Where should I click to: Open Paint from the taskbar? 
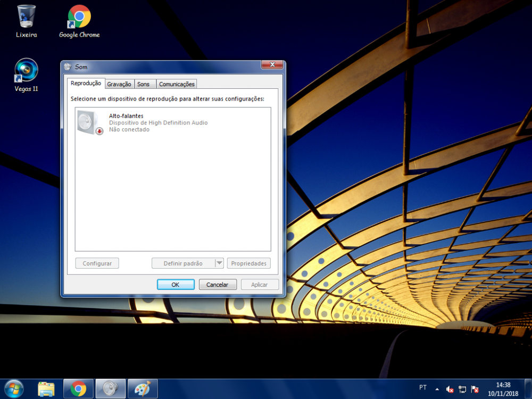[x=143, y=389]
